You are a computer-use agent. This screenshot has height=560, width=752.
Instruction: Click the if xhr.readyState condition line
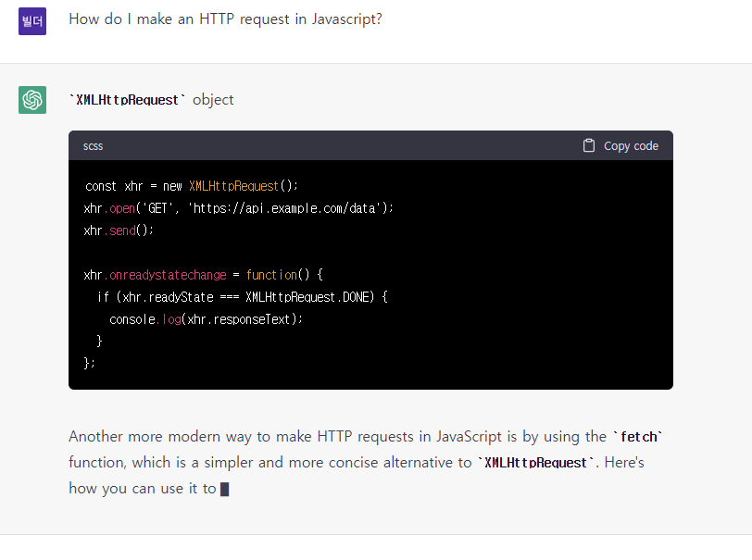pyautogui.click(x=243, y=297)
